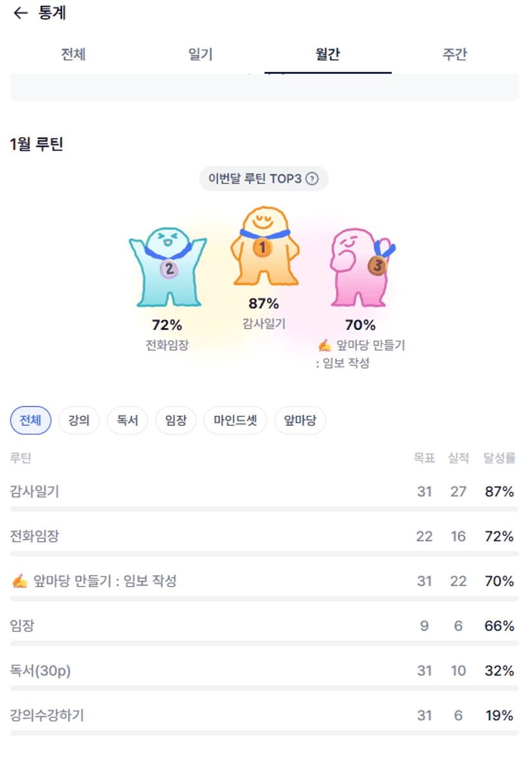Filter routines by 강의 chip
Viewport: 532px width, 761px height.
[78, 421]
